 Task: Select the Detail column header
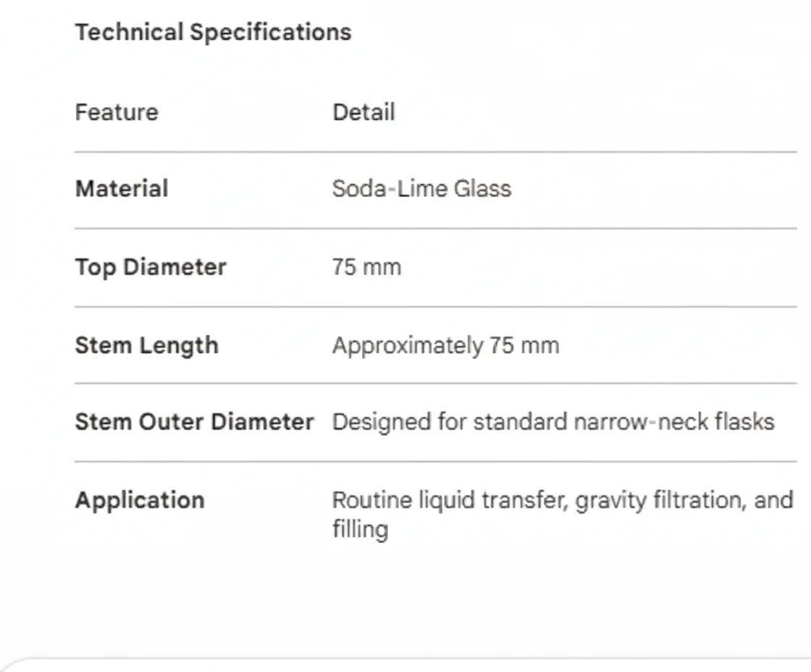pyautogui.click(x=364, y=113)
